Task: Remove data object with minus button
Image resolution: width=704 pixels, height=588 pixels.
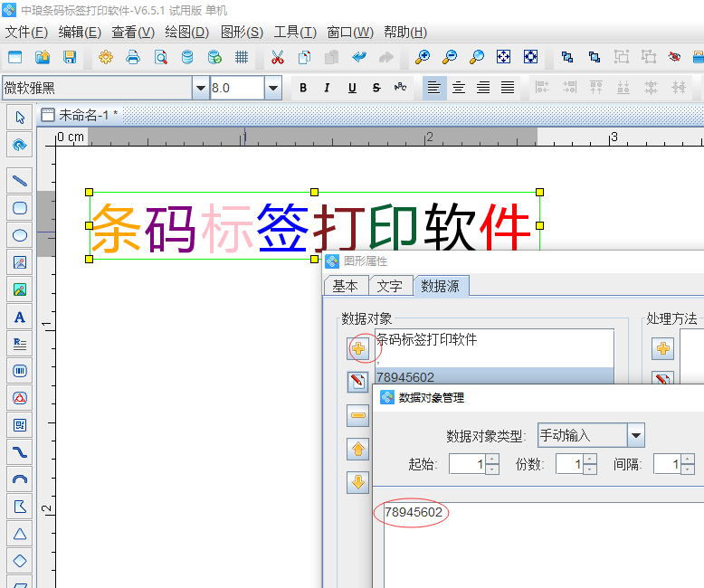Action: pyautogui.click(x=357, y=415)
